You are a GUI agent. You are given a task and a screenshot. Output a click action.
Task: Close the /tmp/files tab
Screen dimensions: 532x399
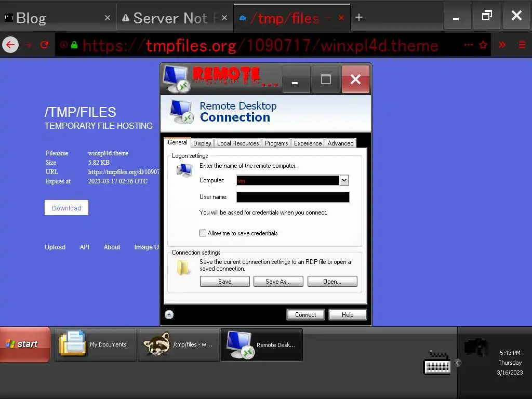(341, 18)
